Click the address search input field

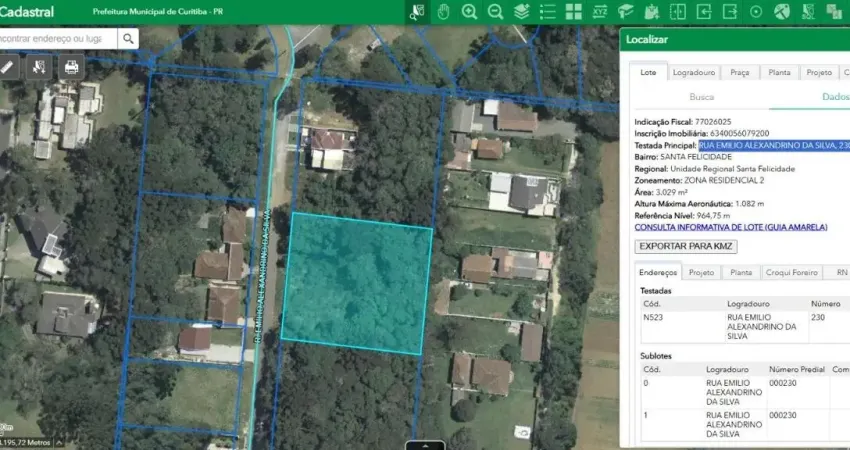(58, 38)
